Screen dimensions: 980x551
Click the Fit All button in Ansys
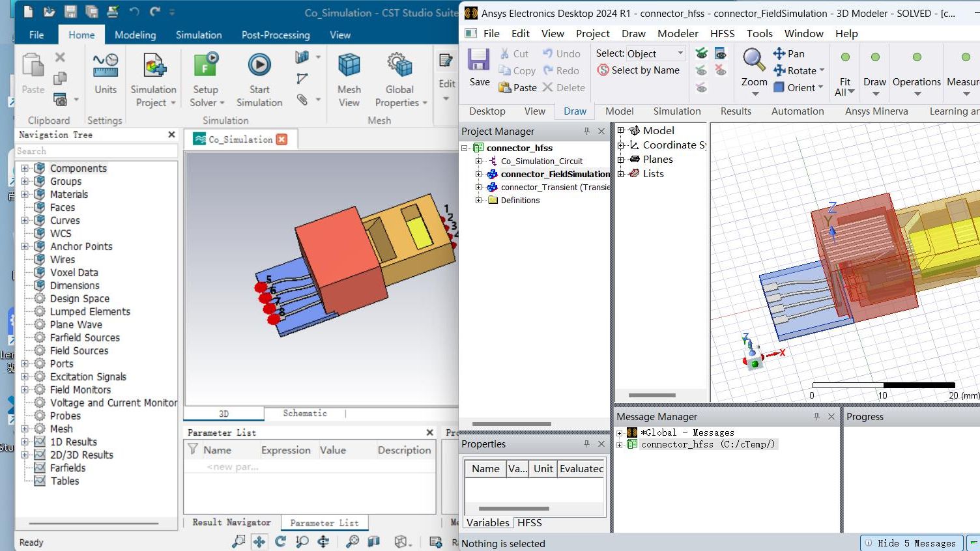[844, 74]
